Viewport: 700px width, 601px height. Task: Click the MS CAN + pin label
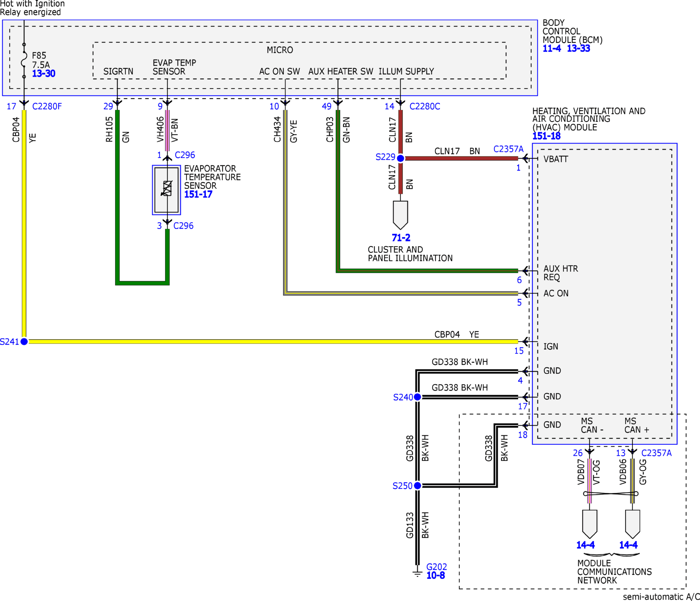tap(637, 425)
